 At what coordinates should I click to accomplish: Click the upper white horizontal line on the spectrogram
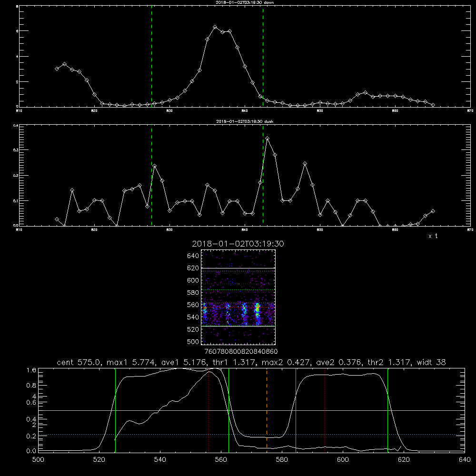tap(238, 268)
